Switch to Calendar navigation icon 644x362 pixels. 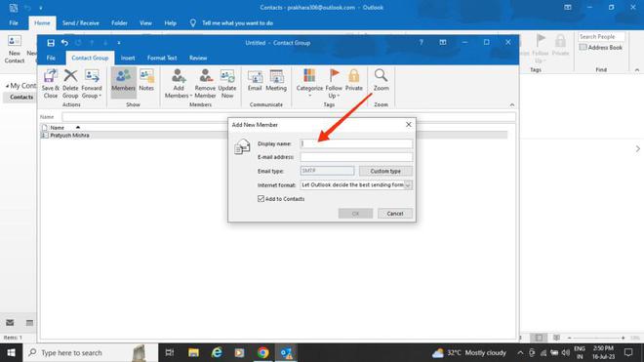[29, 323]
